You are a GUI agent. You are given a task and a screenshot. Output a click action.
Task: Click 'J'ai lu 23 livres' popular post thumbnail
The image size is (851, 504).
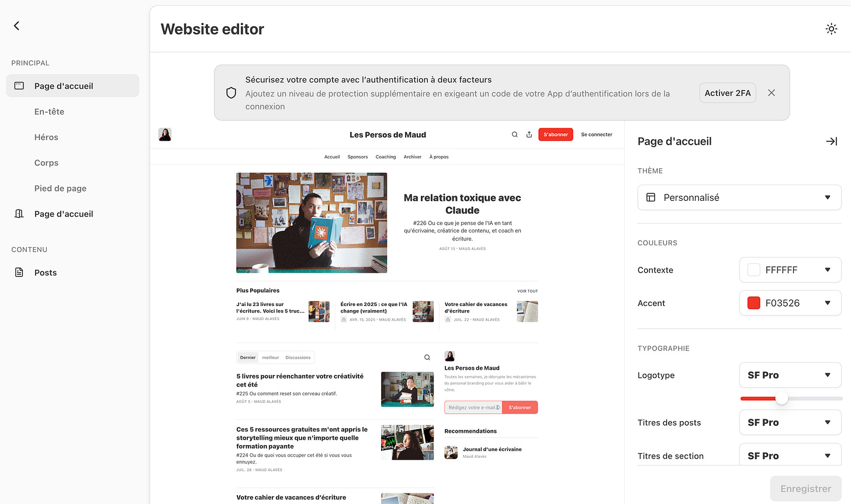(x=319, y=311)
